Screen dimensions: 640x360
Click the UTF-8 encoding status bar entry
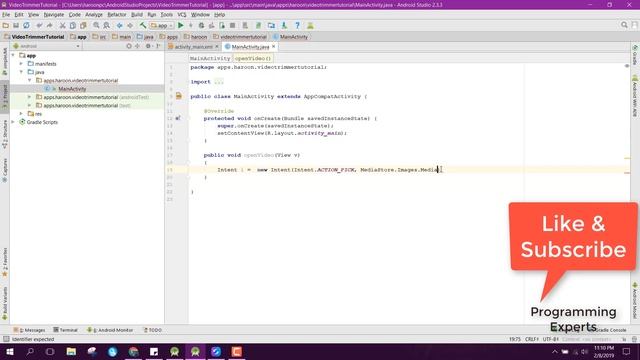[551, 339]
